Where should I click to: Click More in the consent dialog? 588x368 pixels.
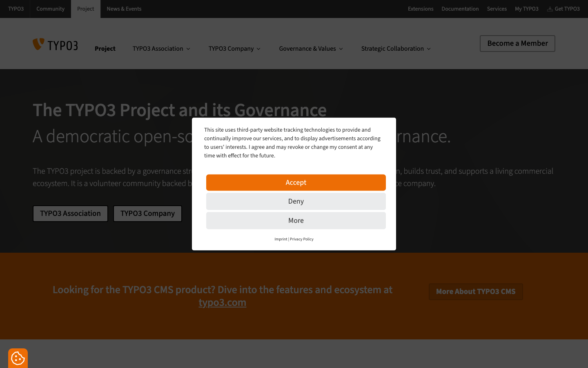(x=296, y=220)
